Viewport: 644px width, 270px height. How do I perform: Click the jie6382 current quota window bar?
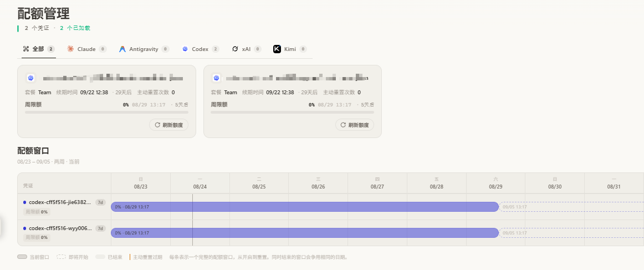305,207
